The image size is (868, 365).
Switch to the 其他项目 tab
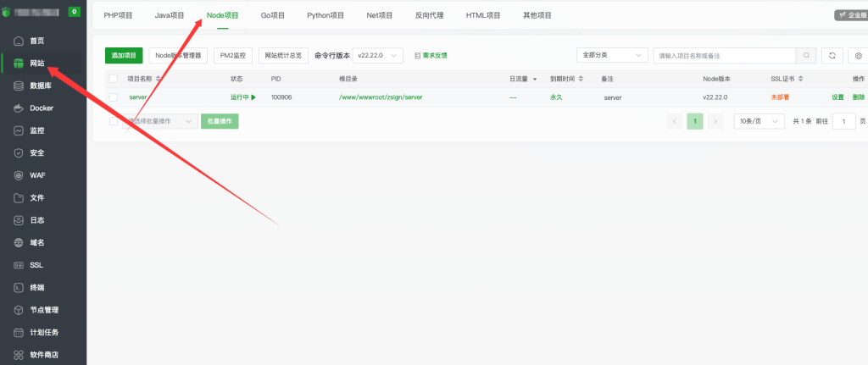click(537, 15)
